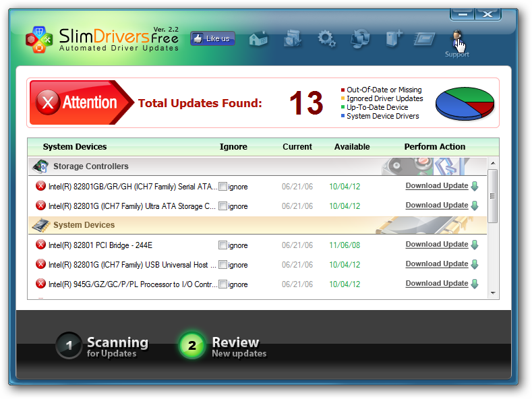Open the Backup drivers toolbar icon
This screenshot has height=399, width=532.
pos(292,38)
